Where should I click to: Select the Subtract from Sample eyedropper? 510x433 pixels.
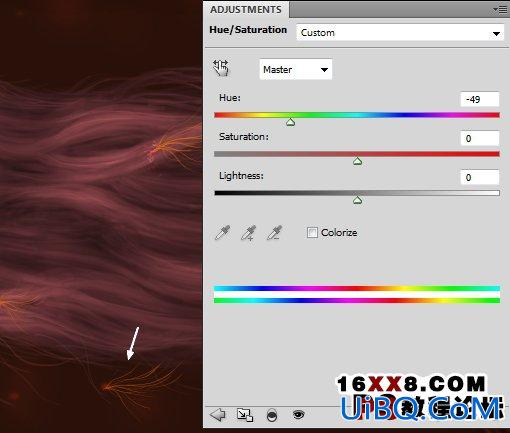274,233
